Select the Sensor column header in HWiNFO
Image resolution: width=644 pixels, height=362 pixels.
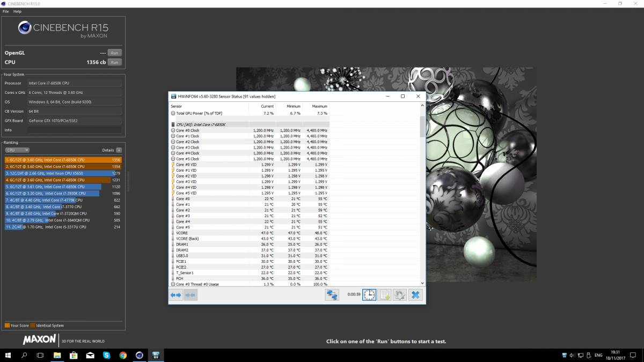pos(208,106)
